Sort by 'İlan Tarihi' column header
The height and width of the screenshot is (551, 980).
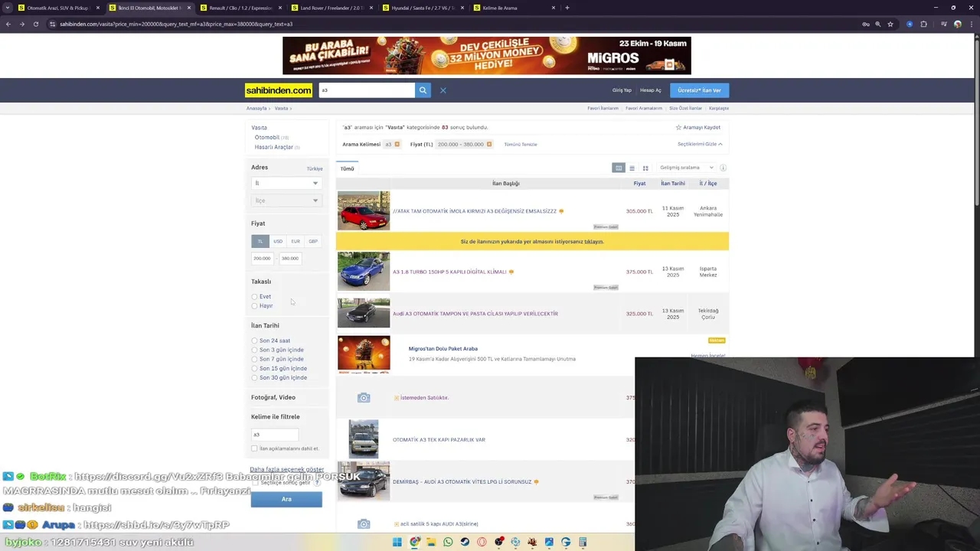click(x=673, y=183)
